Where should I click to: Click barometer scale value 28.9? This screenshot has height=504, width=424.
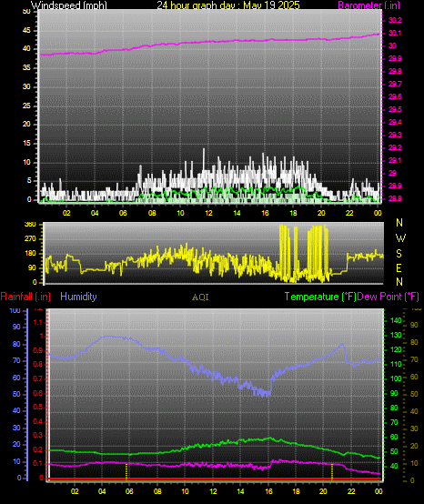tap(395, 186)
